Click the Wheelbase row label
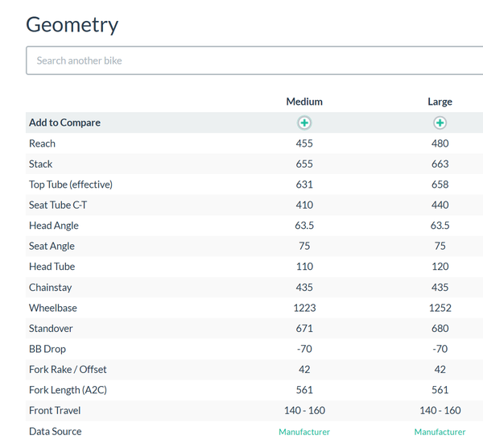 click(x=53, y=308)
